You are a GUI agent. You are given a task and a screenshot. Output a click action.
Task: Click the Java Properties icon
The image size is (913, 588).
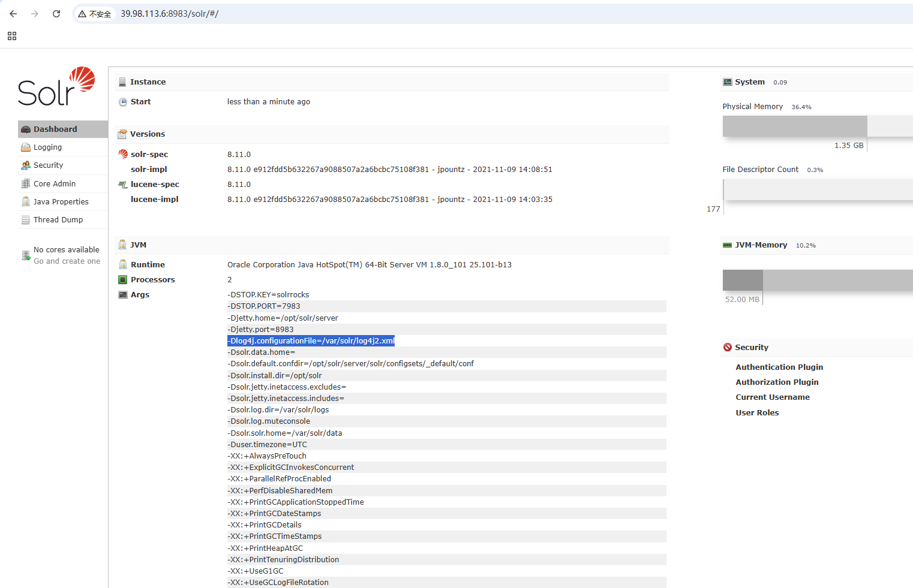point(26,202)
